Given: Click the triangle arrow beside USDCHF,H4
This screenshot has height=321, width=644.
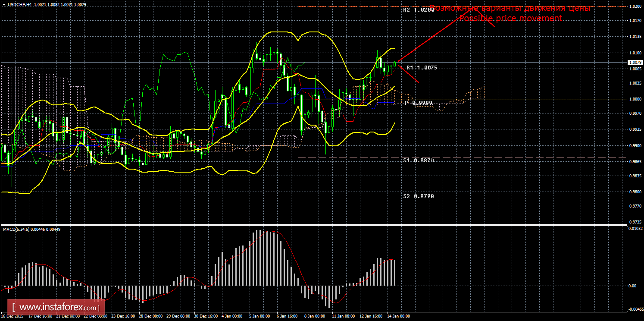Looking at the screenshot, I should pos(4,5).
